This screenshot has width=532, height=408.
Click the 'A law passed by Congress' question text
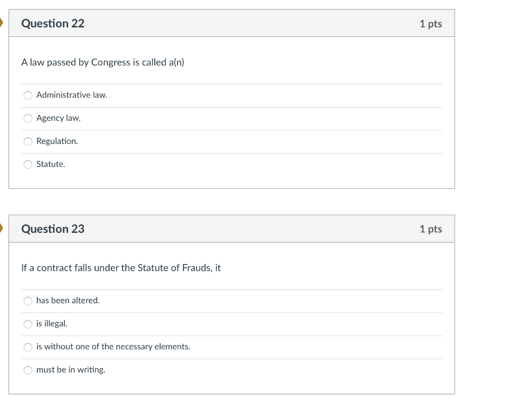click(x=102, y=62)
